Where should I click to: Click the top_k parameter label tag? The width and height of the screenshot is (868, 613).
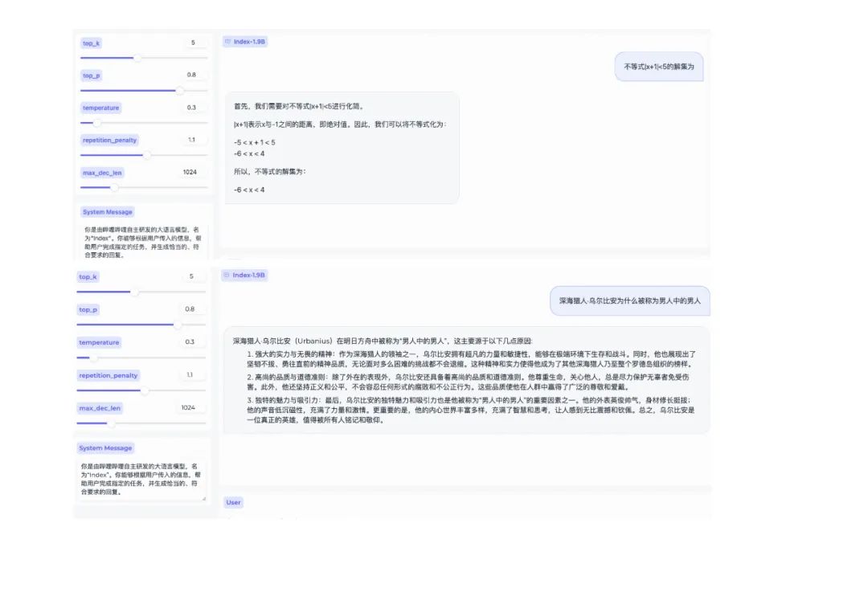(x=91, y=43)
